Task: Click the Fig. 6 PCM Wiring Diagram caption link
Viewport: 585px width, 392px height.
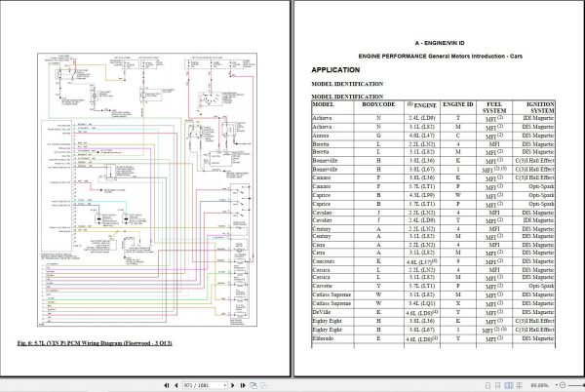Action: [x=95, y=343]
